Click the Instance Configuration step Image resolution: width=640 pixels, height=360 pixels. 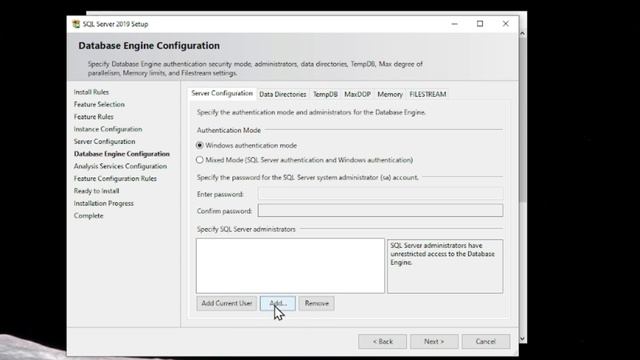click(x=108, y=129)
